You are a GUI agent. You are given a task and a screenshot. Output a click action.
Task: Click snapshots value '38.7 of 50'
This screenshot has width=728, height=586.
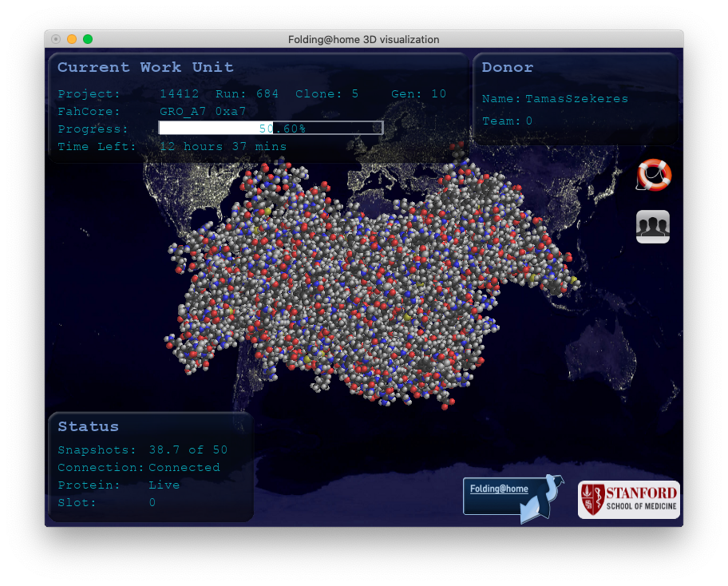[x=188, y=450]
